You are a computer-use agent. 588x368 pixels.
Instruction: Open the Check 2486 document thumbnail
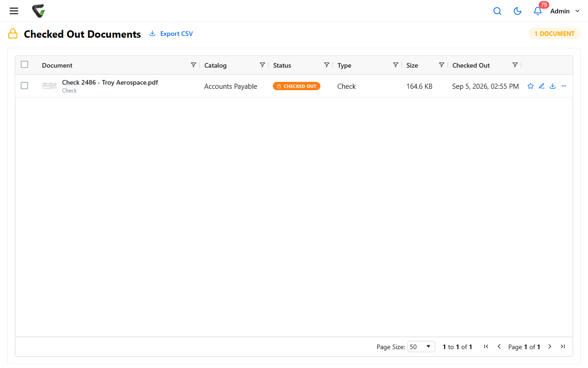[x=49, y=86]
